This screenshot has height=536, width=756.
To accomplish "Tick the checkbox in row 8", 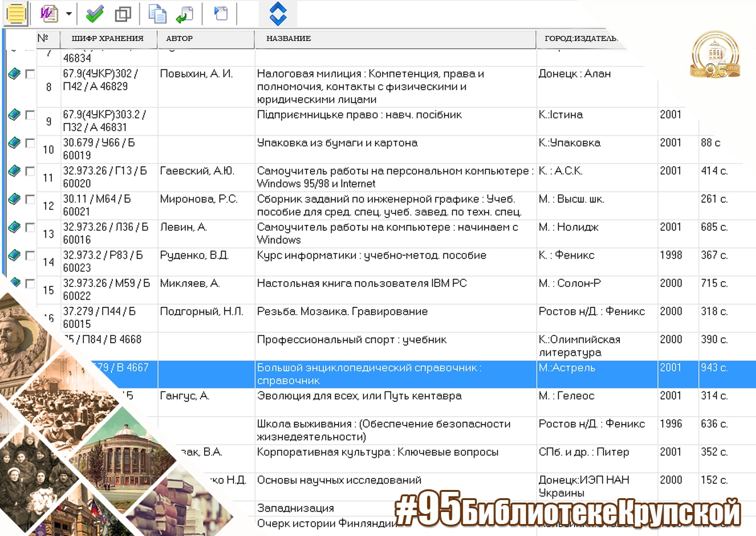I will point(30,74).
